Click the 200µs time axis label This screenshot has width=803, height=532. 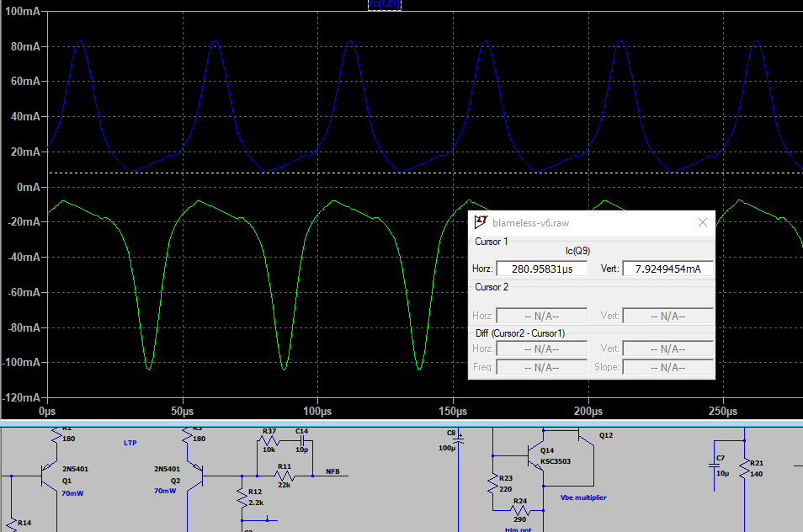(x=588, y=411)
